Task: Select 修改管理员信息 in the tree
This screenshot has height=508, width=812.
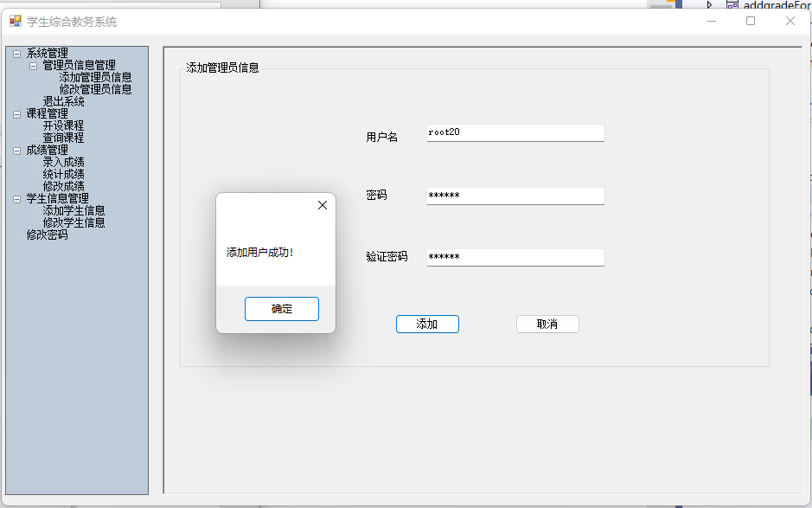Action: point(95,89)
